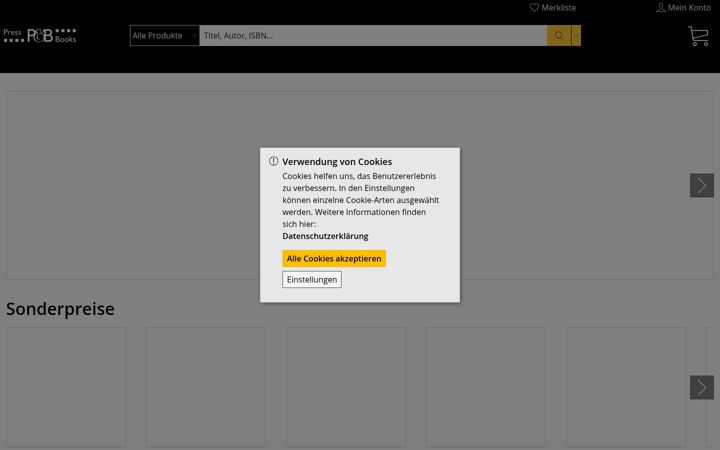Focus the Titel, Autor, ISBN search field
This screenshot has height=450, width=720.
tap(373, 35)
